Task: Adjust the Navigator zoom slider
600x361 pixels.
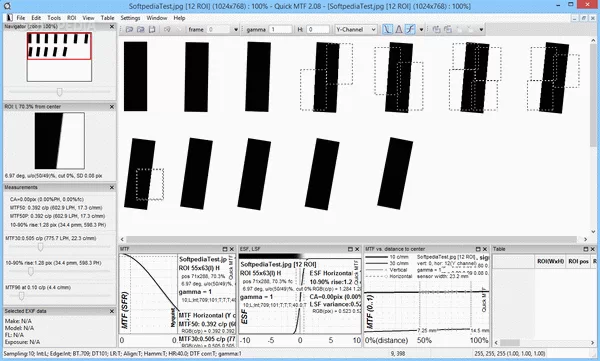Action: (59, 92)
